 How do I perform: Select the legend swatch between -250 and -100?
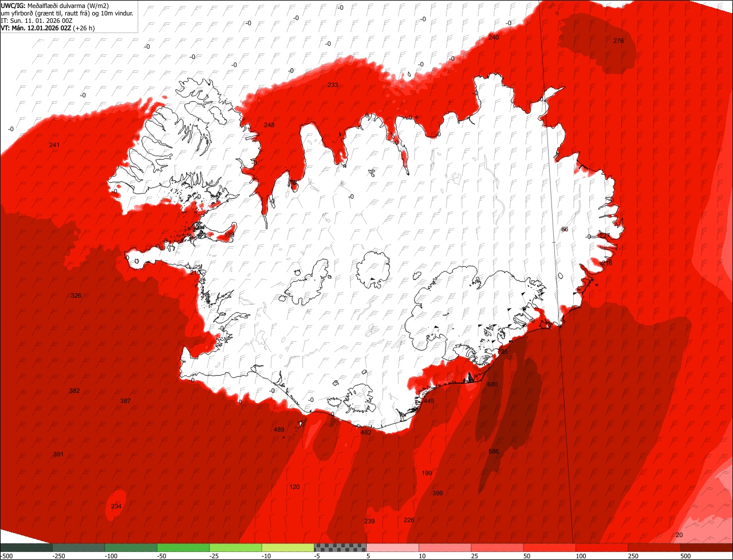[78, 547]
